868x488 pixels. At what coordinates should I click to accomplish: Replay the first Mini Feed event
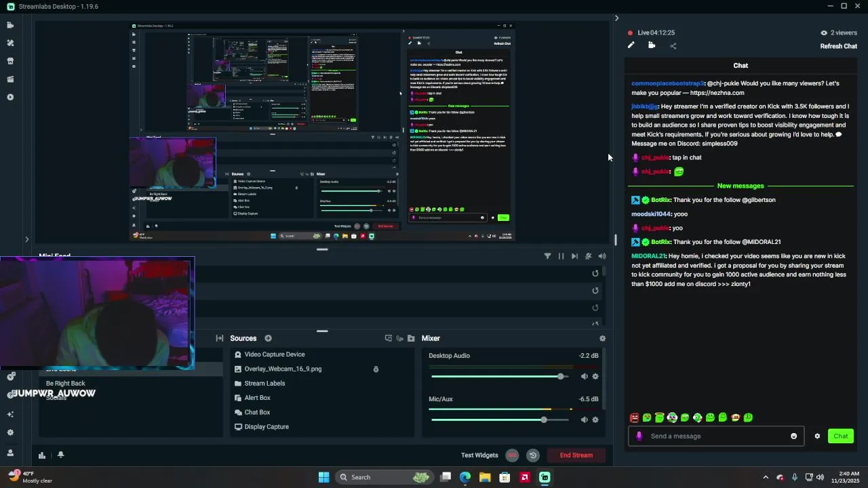click(595, 273)
